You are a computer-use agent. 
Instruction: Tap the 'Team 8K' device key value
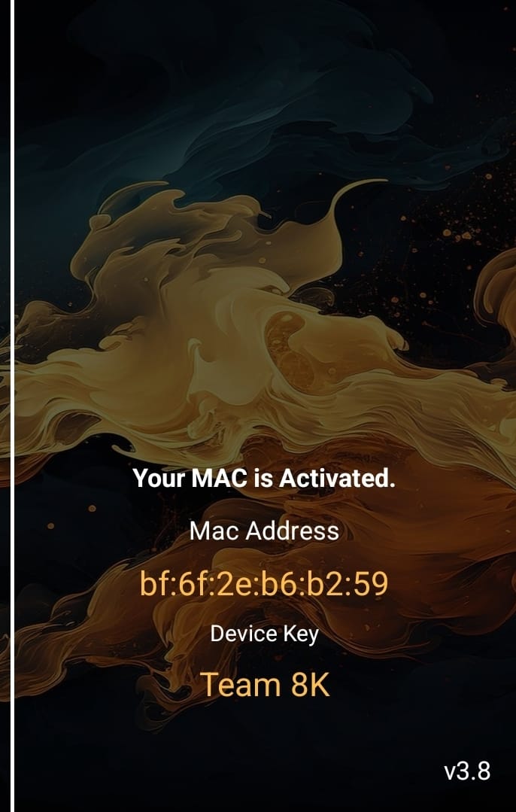(x=265, y=685)
